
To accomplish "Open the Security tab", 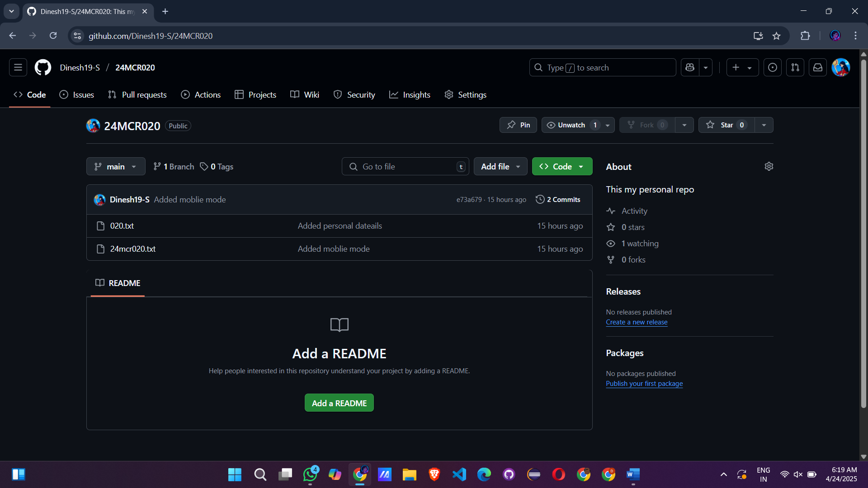I will click(354, 95).
